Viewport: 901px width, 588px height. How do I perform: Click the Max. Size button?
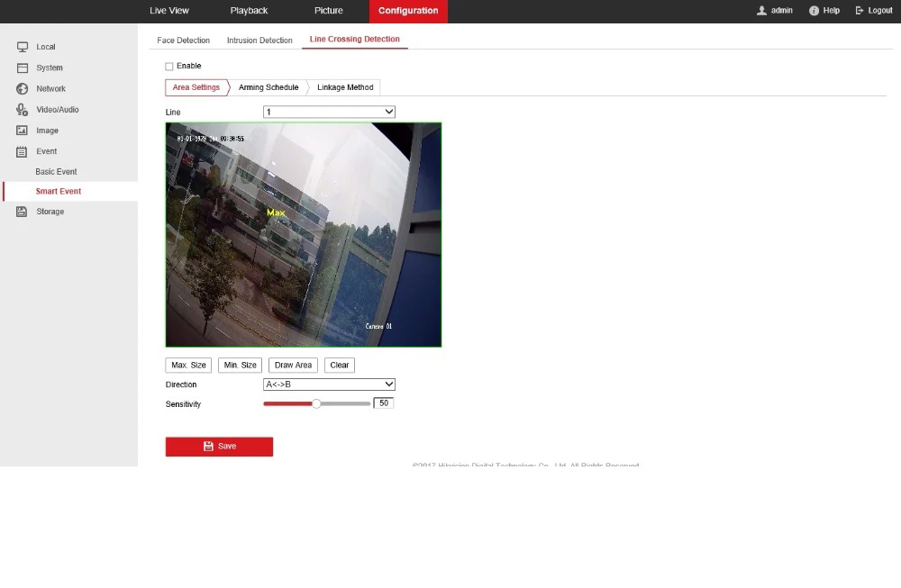[188, 366]
